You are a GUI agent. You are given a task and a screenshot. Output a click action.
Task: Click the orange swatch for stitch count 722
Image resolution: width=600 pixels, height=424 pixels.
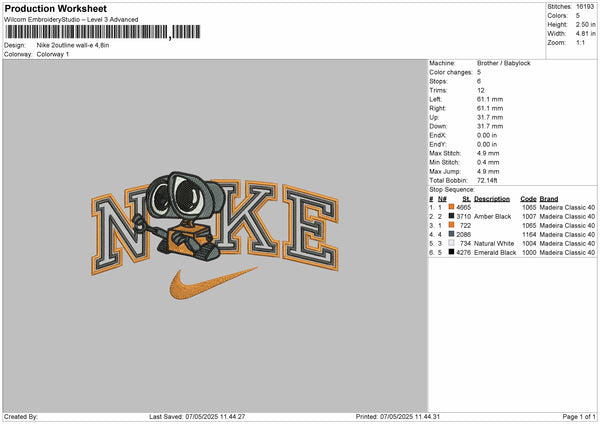coord(452,225)
